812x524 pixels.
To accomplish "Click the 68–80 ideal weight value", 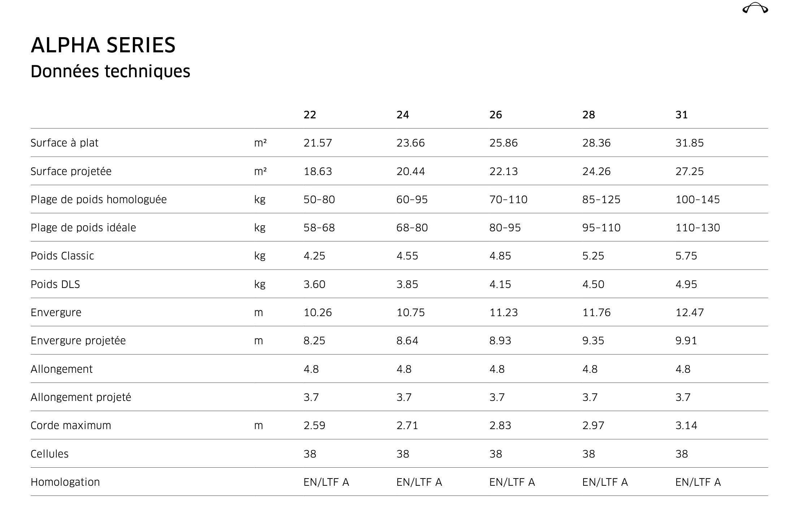I will click(x=412, y=228).
